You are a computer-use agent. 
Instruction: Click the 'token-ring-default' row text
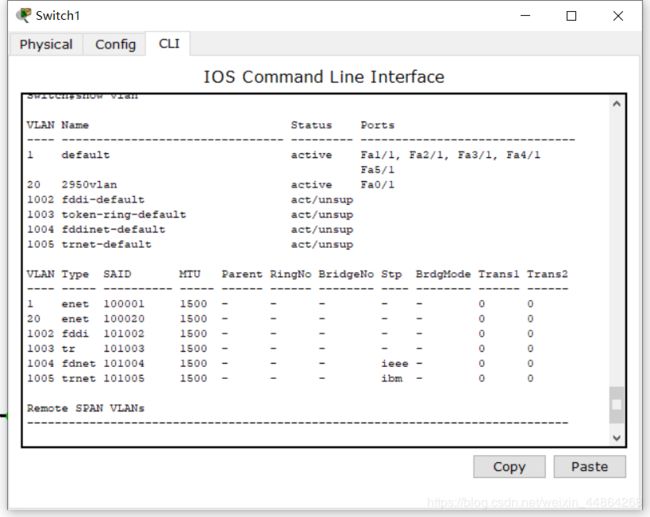click(124, 214)
